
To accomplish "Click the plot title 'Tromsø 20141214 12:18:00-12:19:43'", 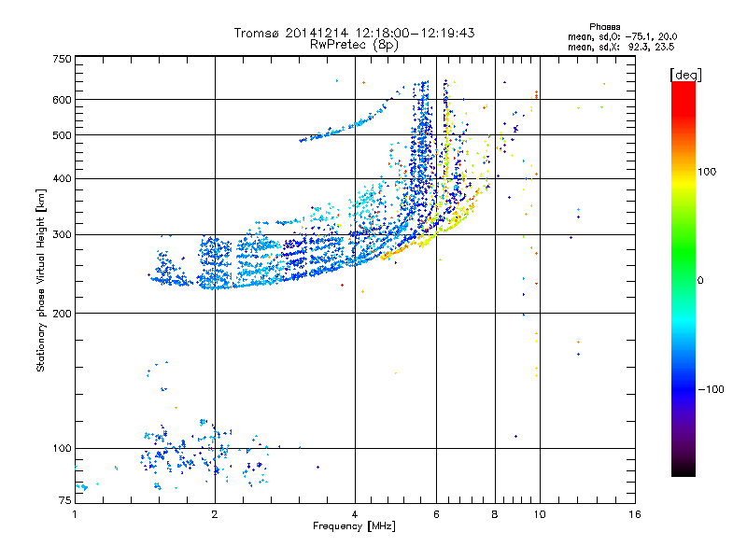I will pyautogui.click(x=354, y=33).
